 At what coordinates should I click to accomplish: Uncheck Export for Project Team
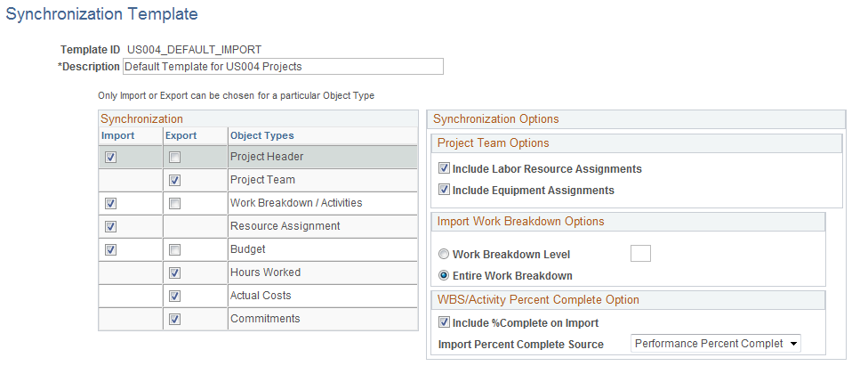pyautogui.click(x=175, y=181)
